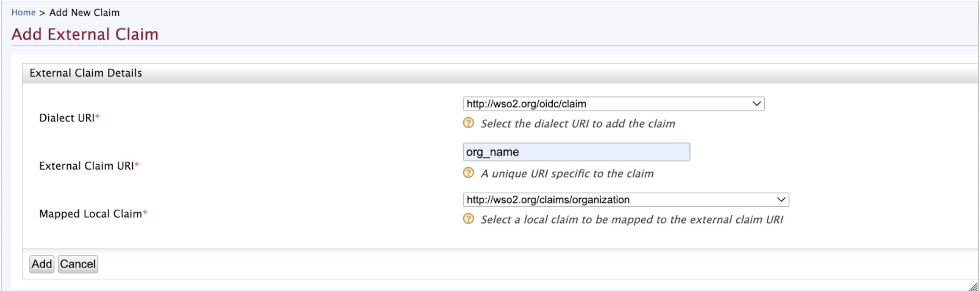The height and width of the screenshot is (291, 980).
Task: Focus the External Claim URI text field
Action: (576, 152)
